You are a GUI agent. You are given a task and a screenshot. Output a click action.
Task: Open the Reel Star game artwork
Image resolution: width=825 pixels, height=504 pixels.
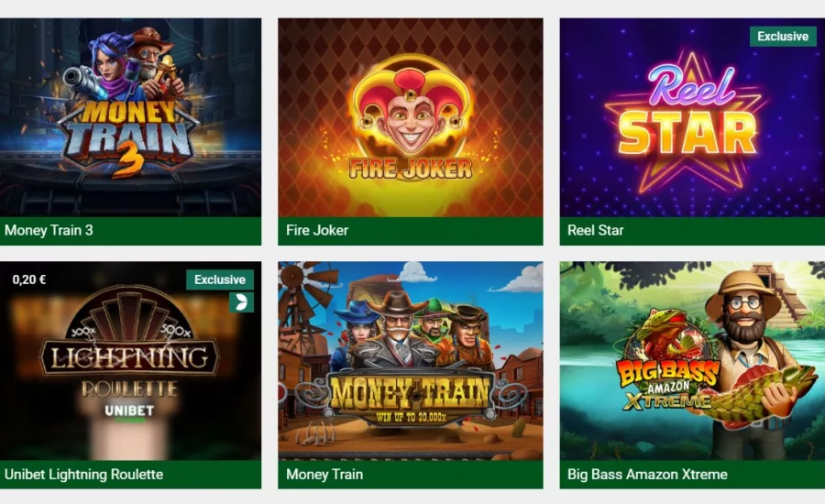click(x=692, y=117)
